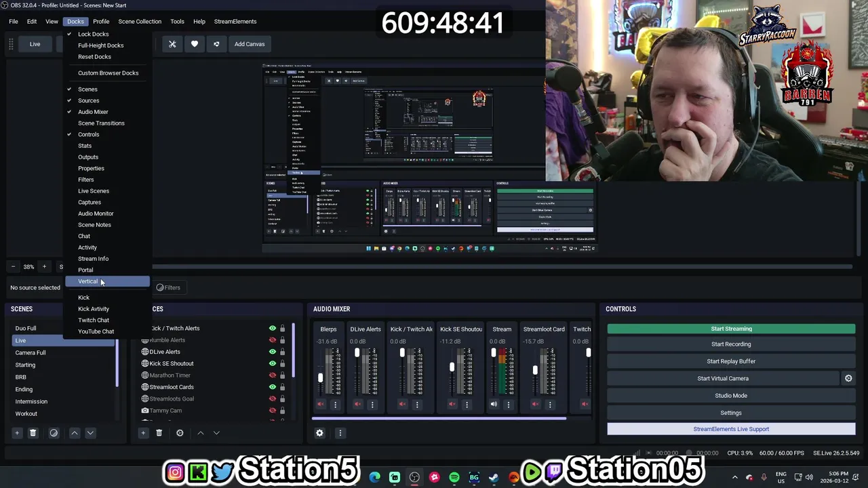The height and width of the screenshot is (488, 868).
Task: Add a new source with plus icon
Action: [x=143, y=433]
